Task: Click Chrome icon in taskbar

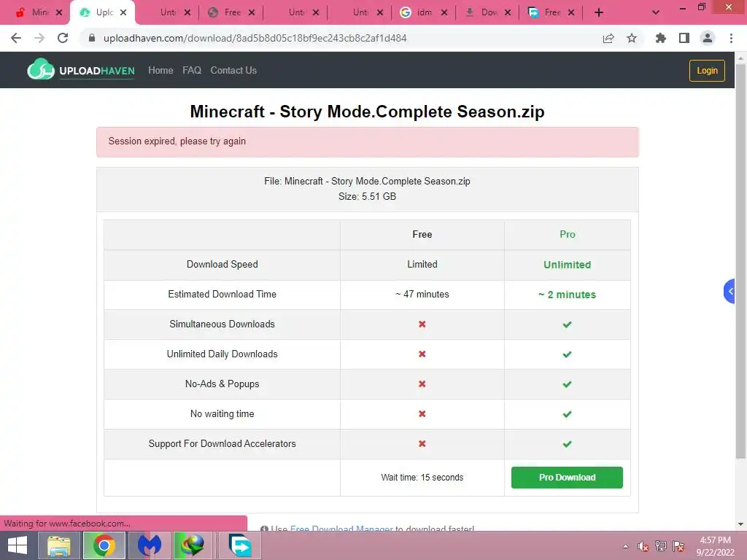Action: (x=104, y=545)
